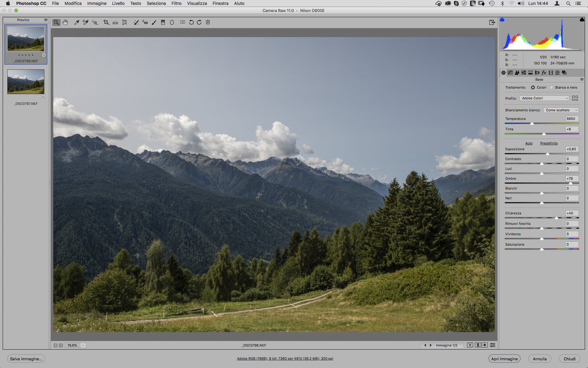The image size is (588, 368).
Task: Open the Detail panel tab
Action: [x=517, y=73]
